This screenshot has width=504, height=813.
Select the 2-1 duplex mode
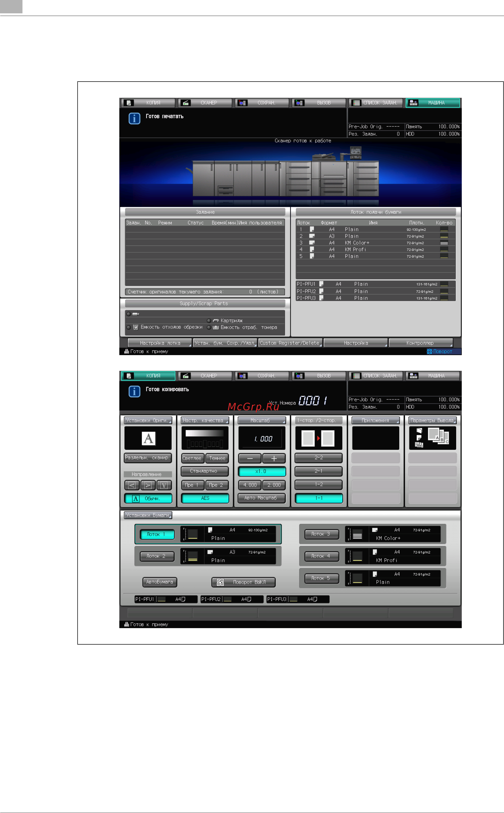click(319, 471)
